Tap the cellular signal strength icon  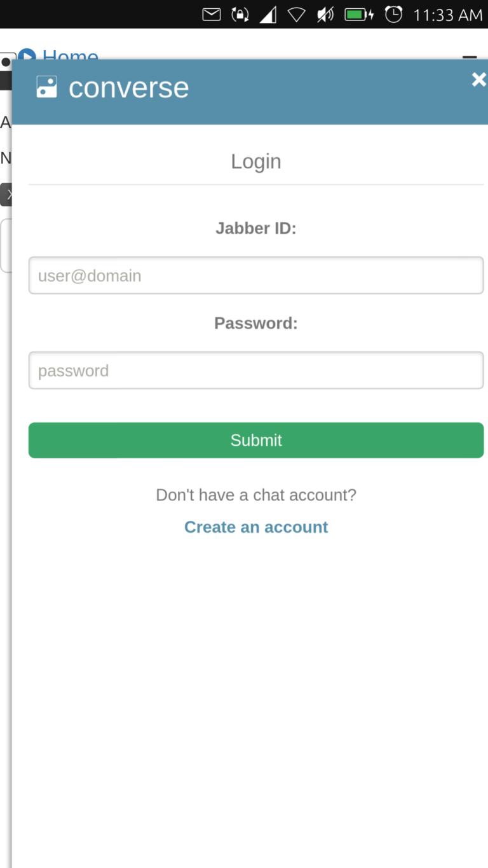pos(268,14)
